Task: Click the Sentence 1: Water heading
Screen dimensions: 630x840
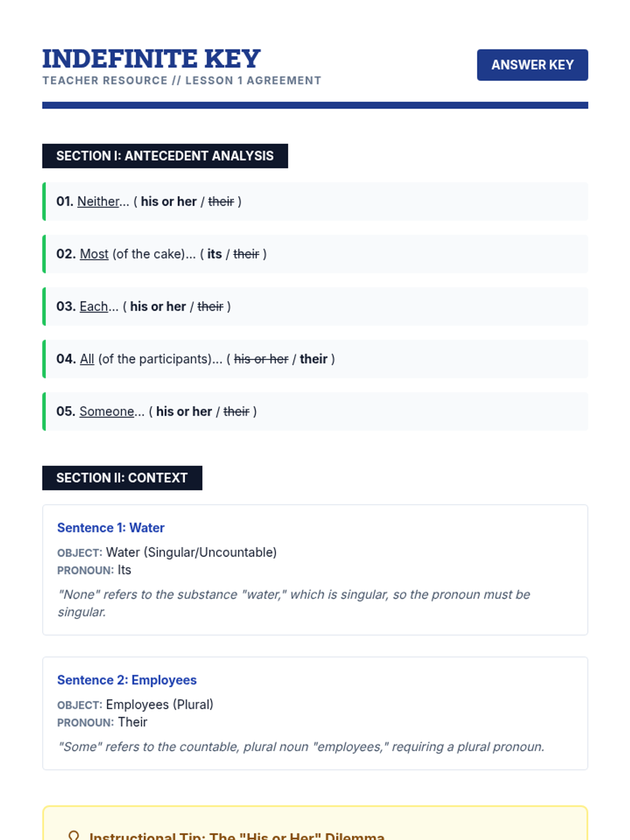Action: [111, 528]
